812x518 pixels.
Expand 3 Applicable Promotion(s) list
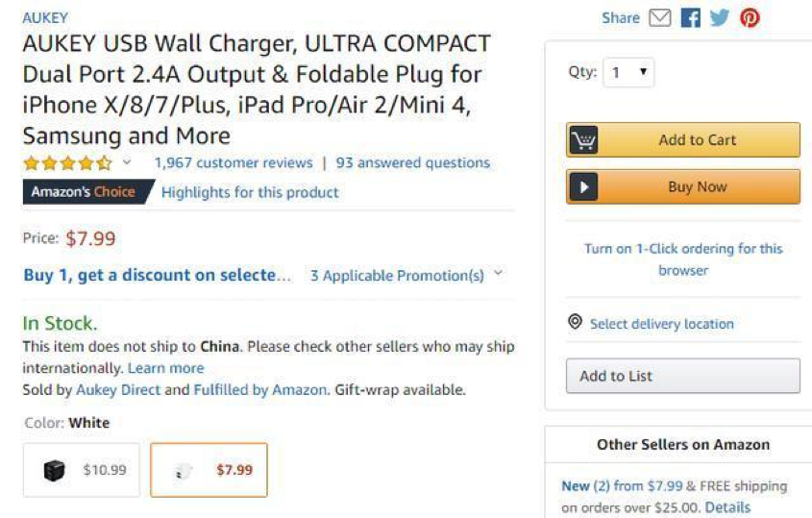(406, 276)
